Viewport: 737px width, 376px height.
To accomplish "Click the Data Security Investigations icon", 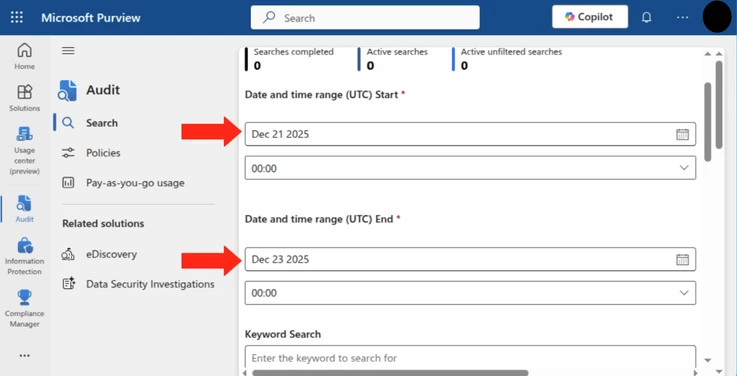I will click(x=69, y=284).
